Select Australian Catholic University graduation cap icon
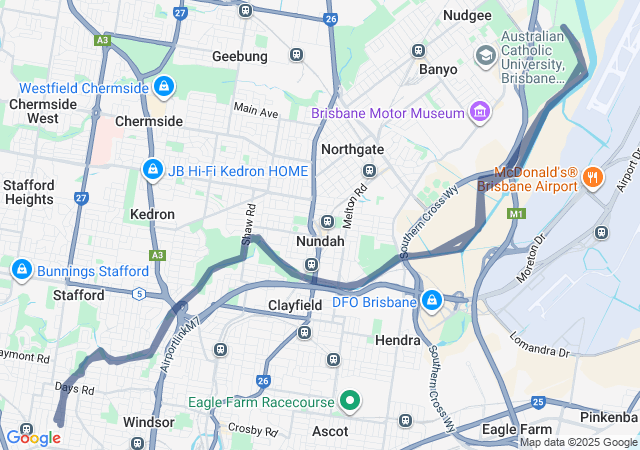The image size is (640, 450). click(485, 56)
